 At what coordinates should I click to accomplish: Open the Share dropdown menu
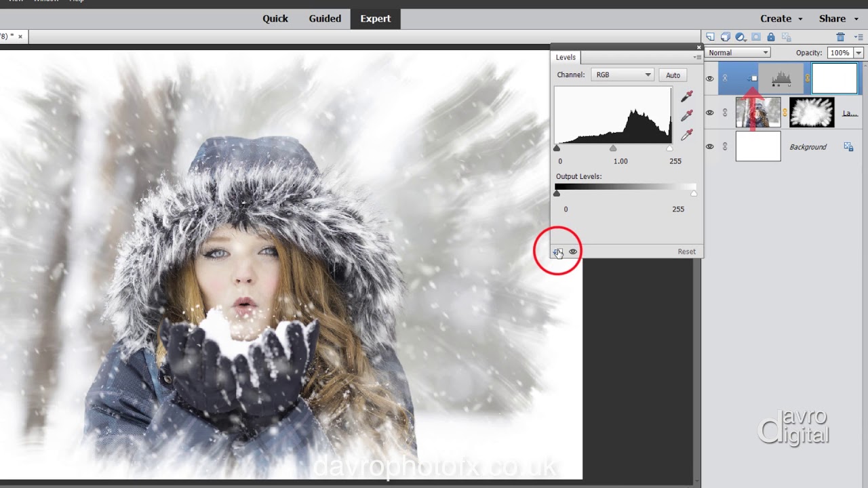coord(839,18)
